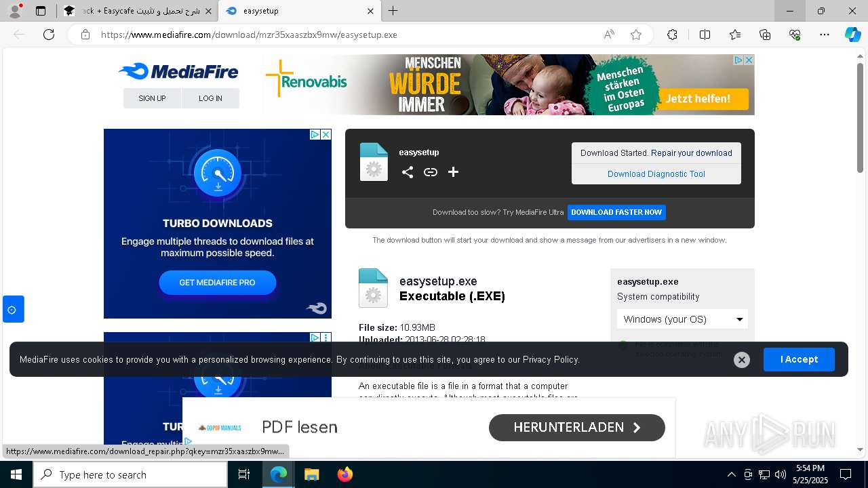
Task: Open the share icon for easysetup
Action: tap(408, 172)
